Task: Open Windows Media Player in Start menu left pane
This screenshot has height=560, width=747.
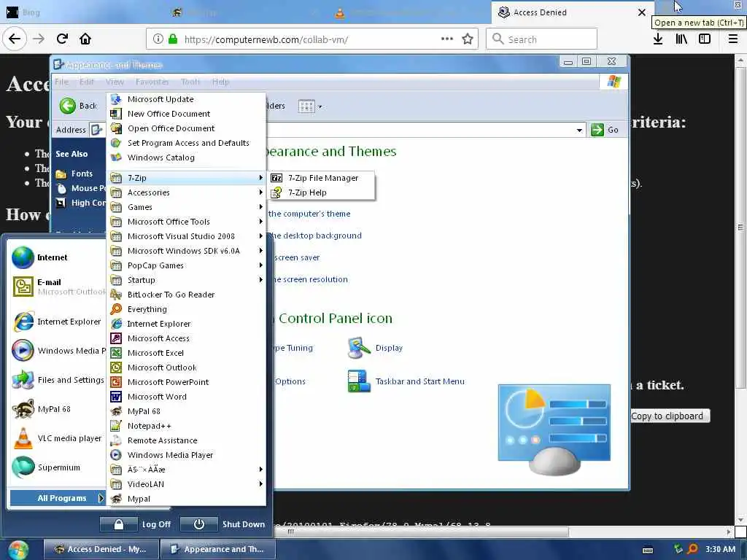Action: tap(57, 351)
